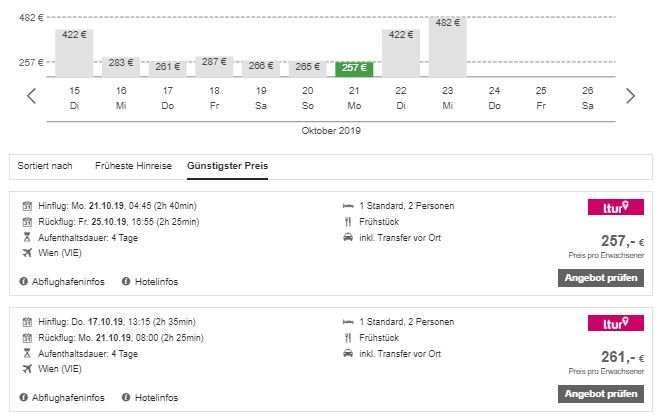The height and width of the screenshot is (420, 662).
Task: Click info icon next to first Hotelinfos
Action: (126, 282)
